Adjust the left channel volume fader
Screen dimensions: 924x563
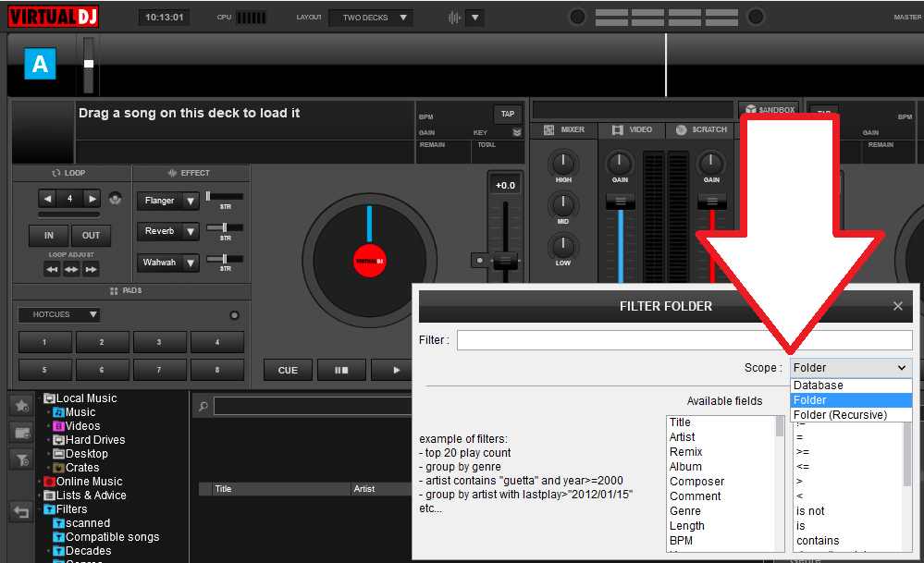[x=621, y=202]
